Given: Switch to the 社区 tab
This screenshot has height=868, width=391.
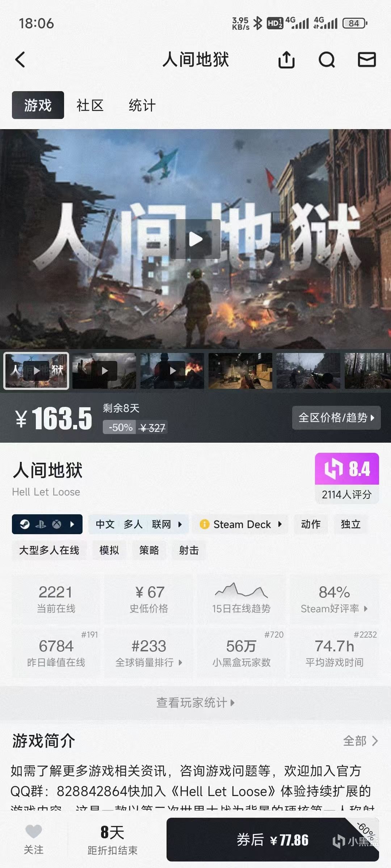Looking at the screenshot, I should (x=90, y=105).
